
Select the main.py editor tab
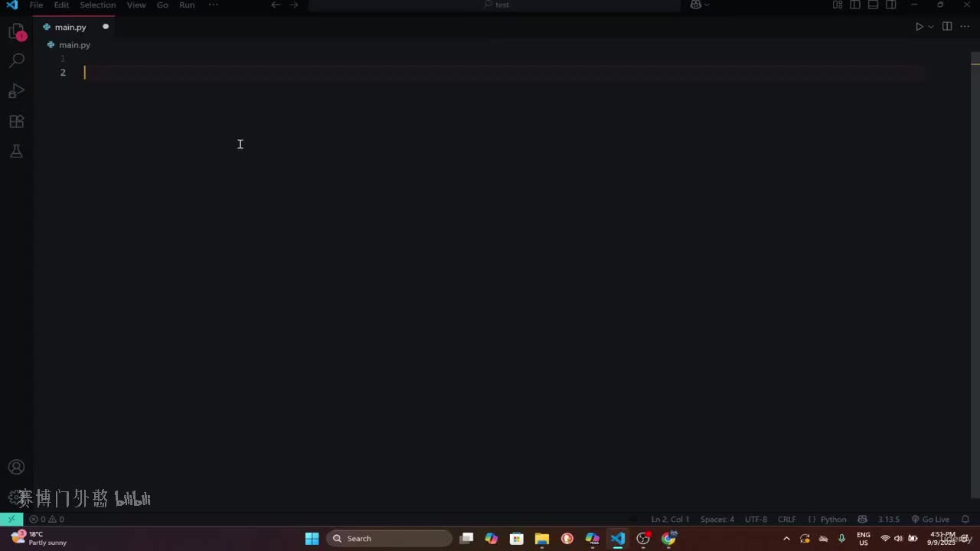[76, 27]
